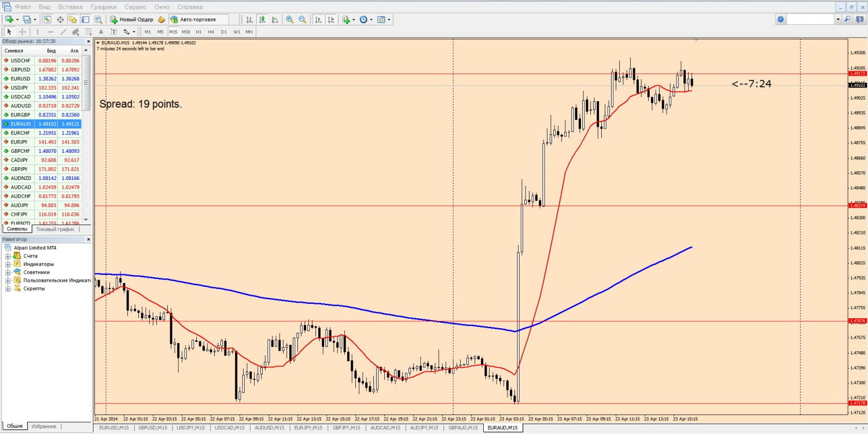The height and width of the screenshot is (434, 868).
Task: Select USDJPY row in Market Watch
Action: pos(41,87)
